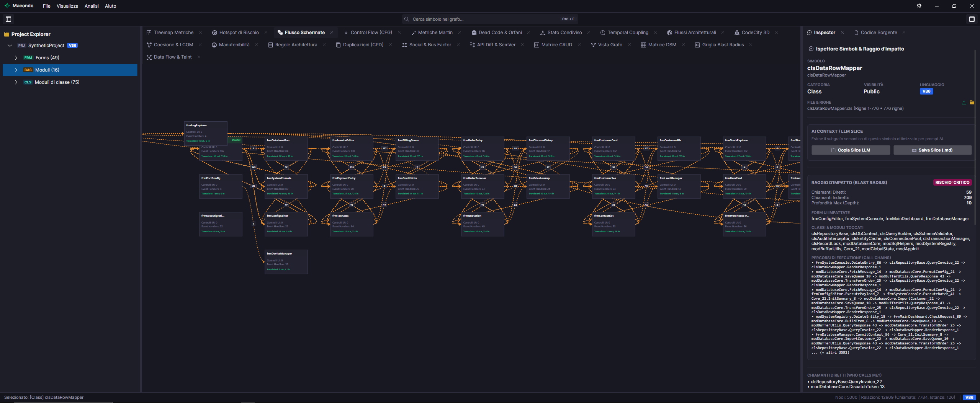Select the frmTaxRates node card
Screen dimensions: 980x403
click(352, 224)
